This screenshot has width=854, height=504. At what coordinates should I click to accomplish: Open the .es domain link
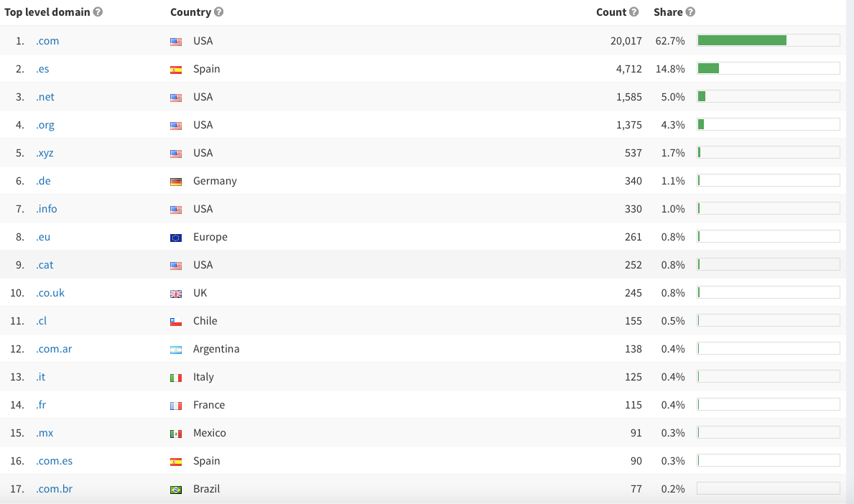click(42, 69)
